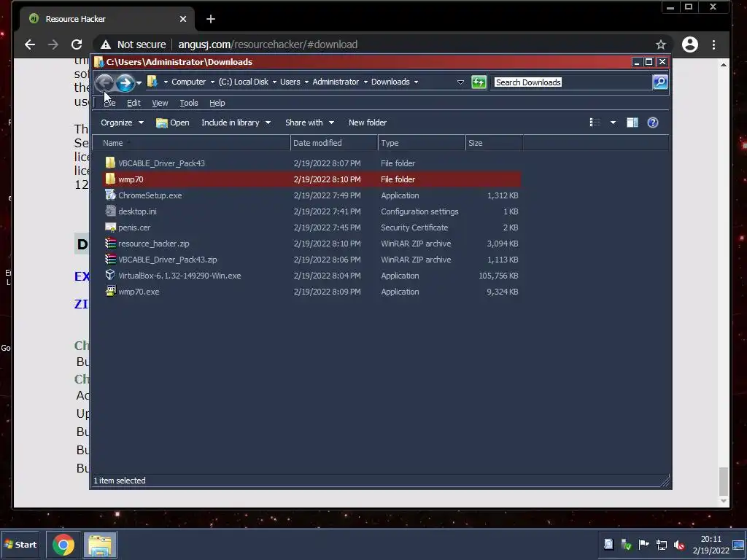Viewport: 747px width, 560px height.
Task: Click the blue Help question mark icon
Action: (x=653, y=122)
